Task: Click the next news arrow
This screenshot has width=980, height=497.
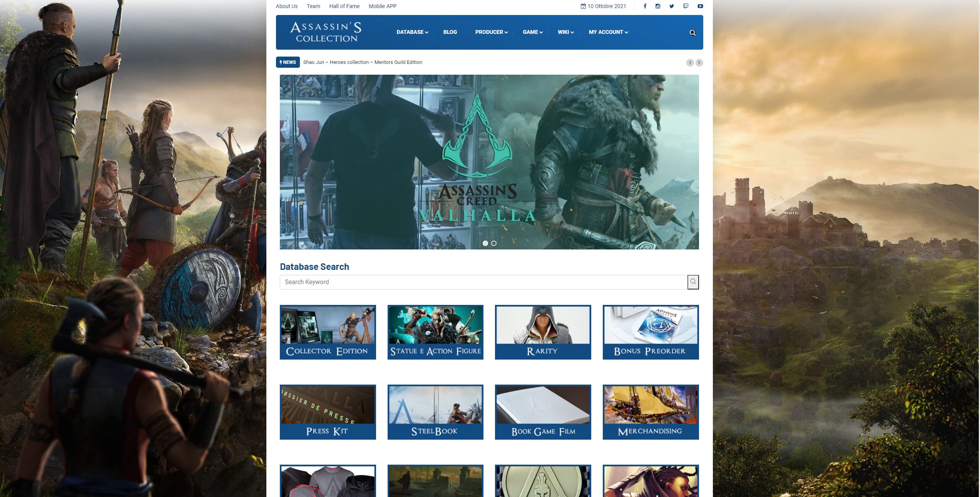Action: [699, 62]
